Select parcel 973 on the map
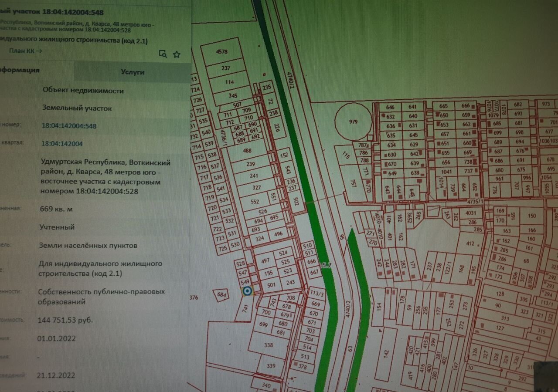 point(545,104)
